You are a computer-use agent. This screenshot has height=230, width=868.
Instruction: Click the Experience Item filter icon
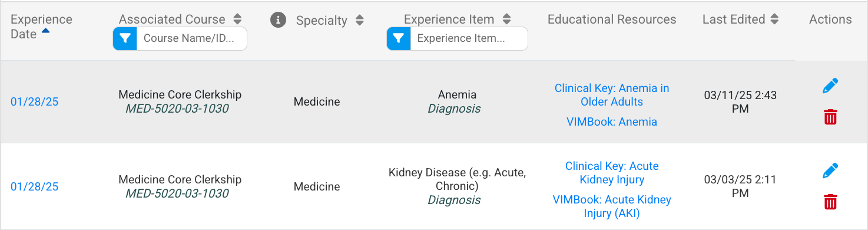click(399, 39)
